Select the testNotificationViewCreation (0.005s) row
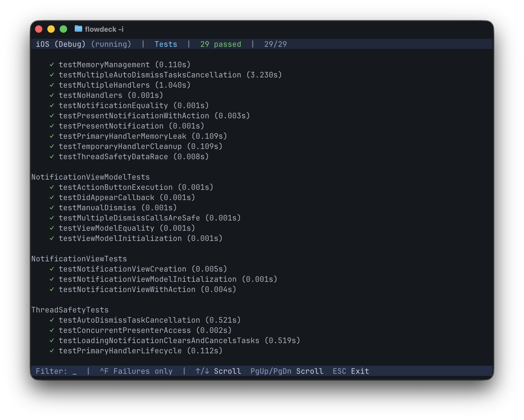The image size is (524, 420). point(138,269)
